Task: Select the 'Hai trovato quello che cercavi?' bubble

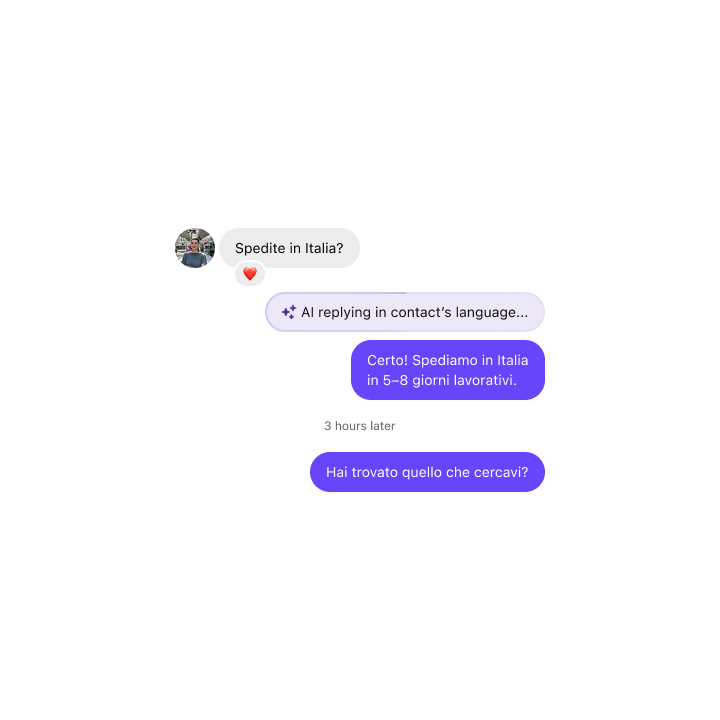Action: [427, 472]
